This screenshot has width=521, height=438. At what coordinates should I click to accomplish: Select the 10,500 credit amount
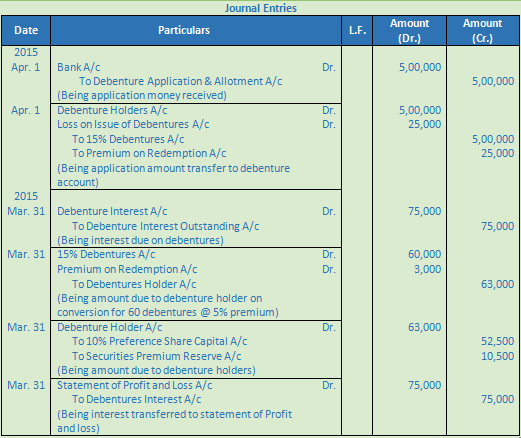497,356
